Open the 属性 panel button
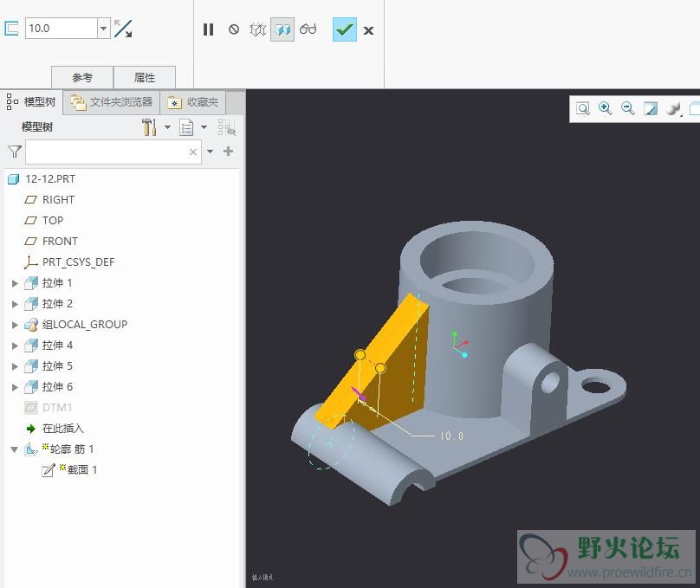 145,78
